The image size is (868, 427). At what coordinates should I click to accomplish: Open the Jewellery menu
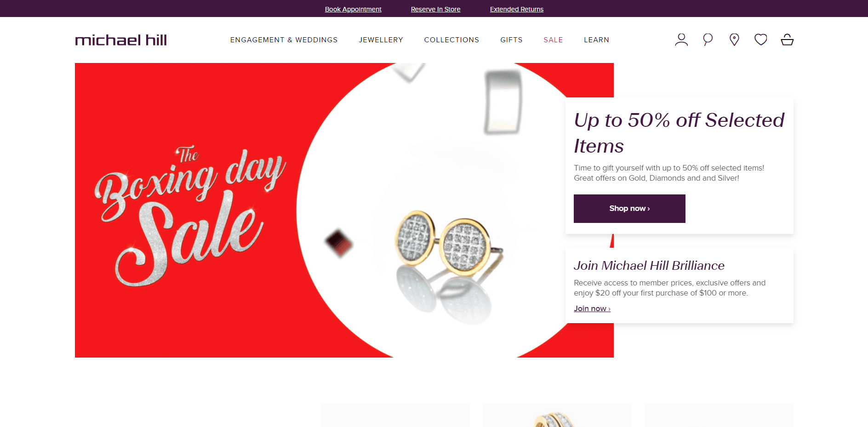[x=381, y=40]
